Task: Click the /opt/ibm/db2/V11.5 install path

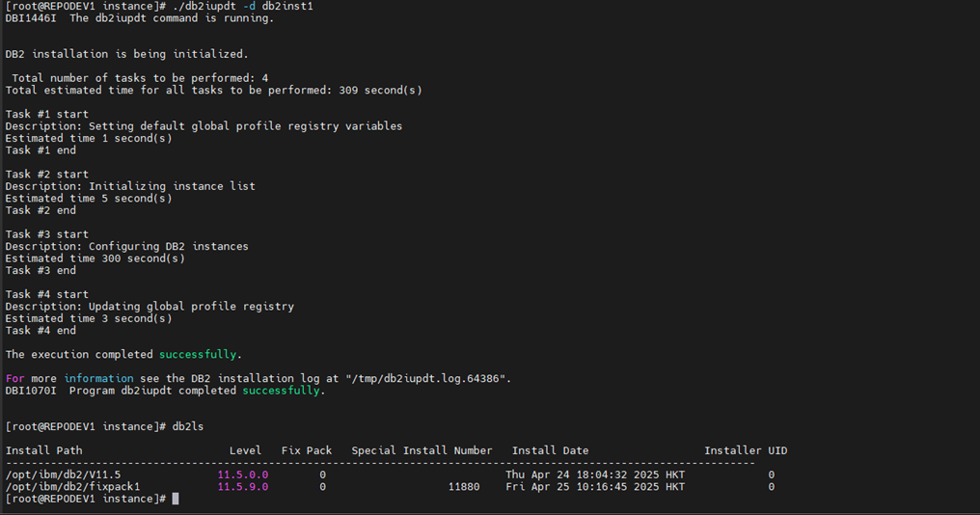Action: tap(63, 475)
